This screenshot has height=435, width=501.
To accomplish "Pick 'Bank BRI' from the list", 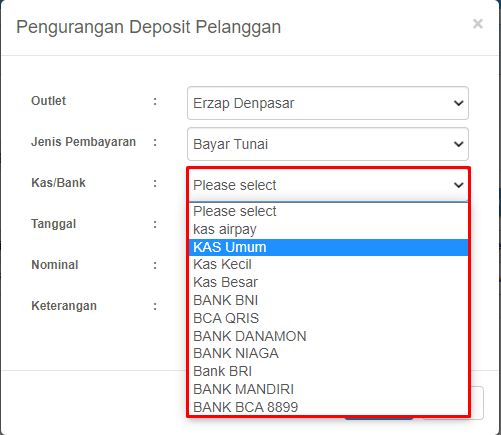I will [328, 371].
